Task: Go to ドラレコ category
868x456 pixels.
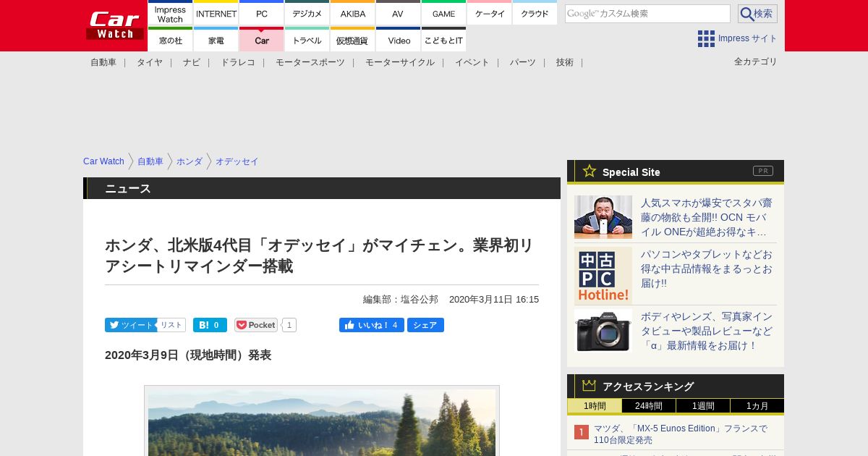Action: (238, 62)
